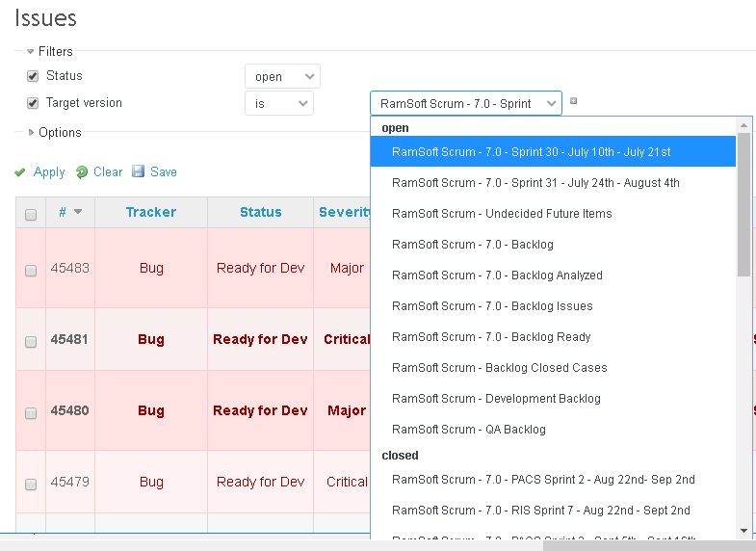
Task: Choose 7.0 - Backlog Analyzed option
Action: pyautogui.click(x=553, y=275)
